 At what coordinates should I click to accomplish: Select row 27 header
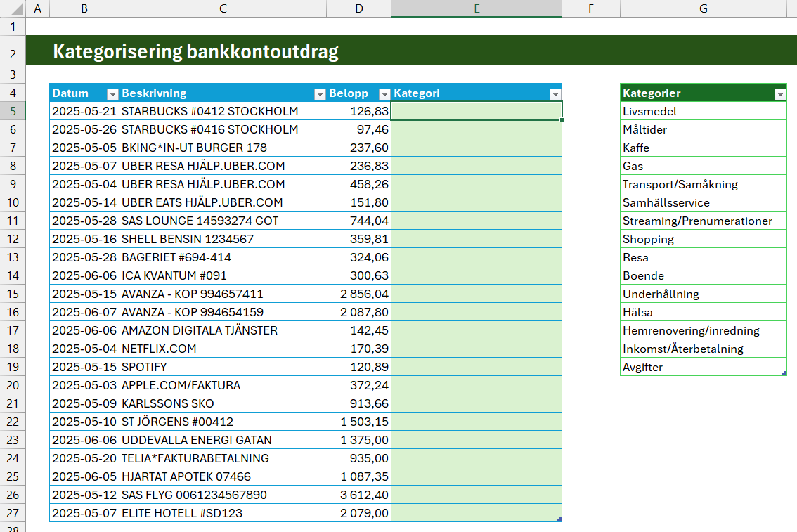[x=13, y=513]
